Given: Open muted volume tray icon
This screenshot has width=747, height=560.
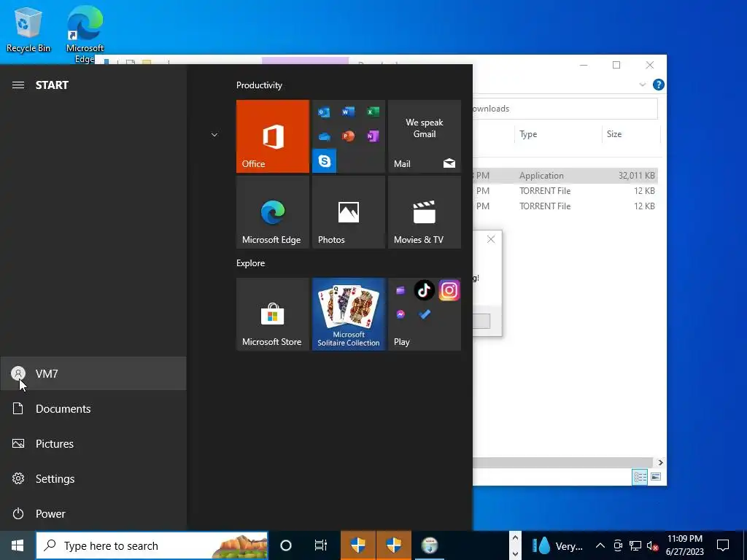Looking at the screenshot, I should tap(652, 545).
